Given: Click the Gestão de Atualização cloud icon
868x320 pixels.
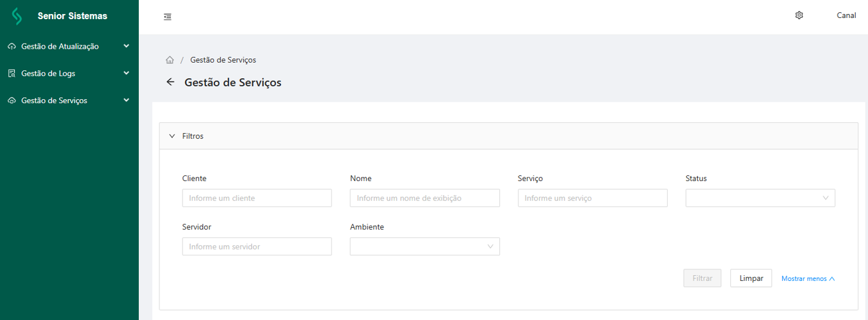Looking at the screenshot, I should point(12,47).
